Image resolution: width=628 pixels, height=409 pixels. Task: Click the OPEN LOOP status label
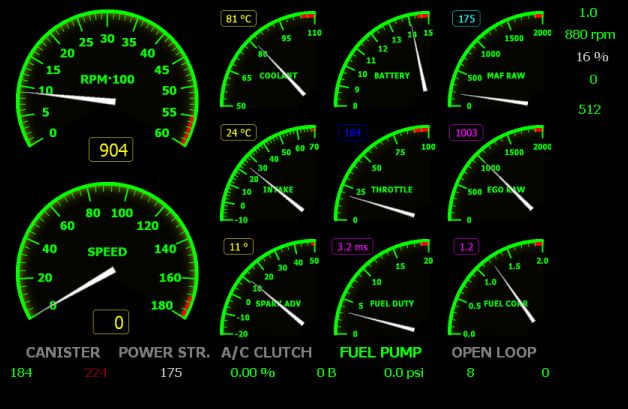click(x=493, y=352)
